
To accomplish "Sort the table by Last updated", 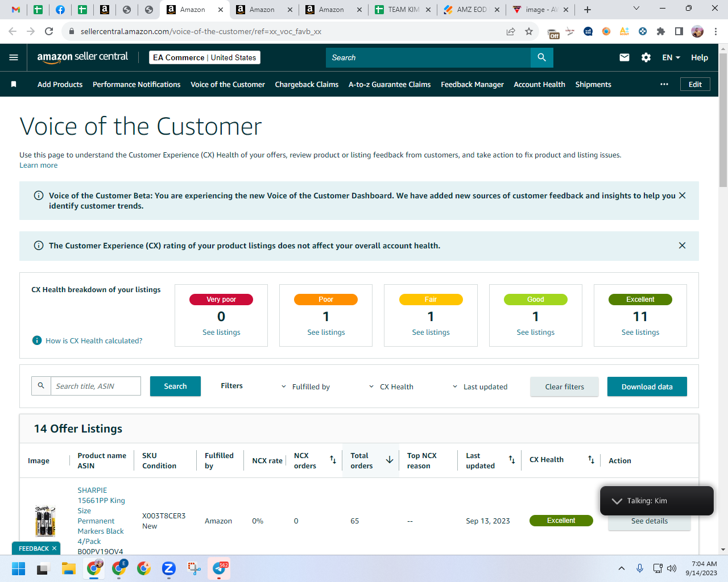I will click(x=512, y=460).
